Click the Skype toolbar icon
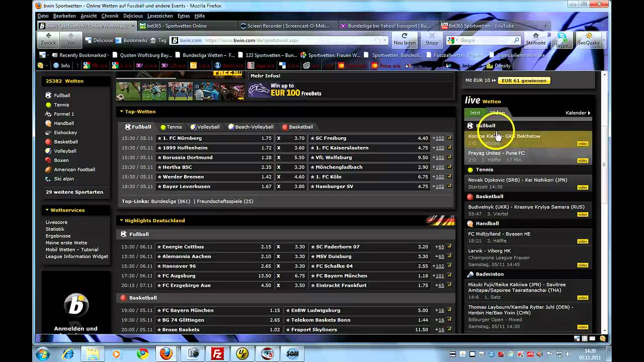Image resolution: width=644 pixels, height=362 pixels. (x=562, y=39)
